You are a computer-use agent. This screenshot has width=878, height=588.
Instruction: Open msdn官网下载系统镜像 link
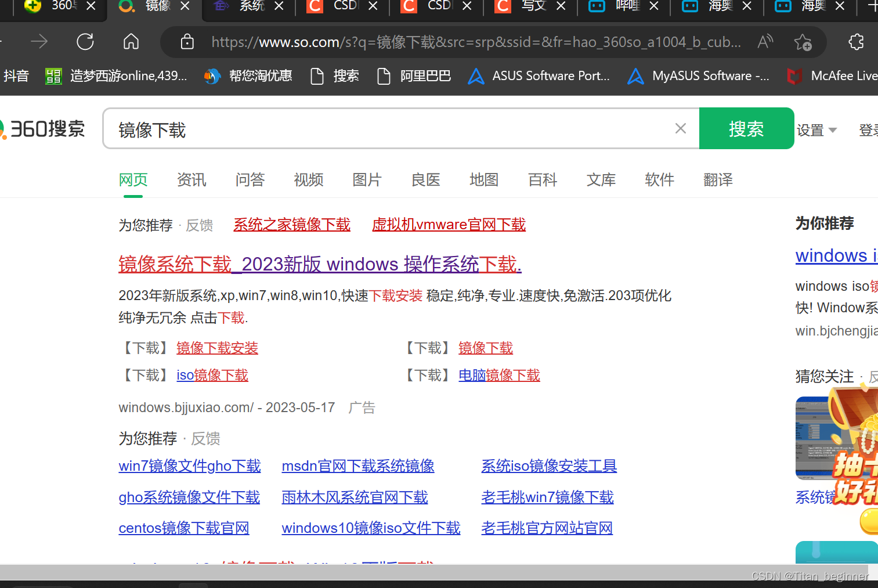(x=358, y=466)
